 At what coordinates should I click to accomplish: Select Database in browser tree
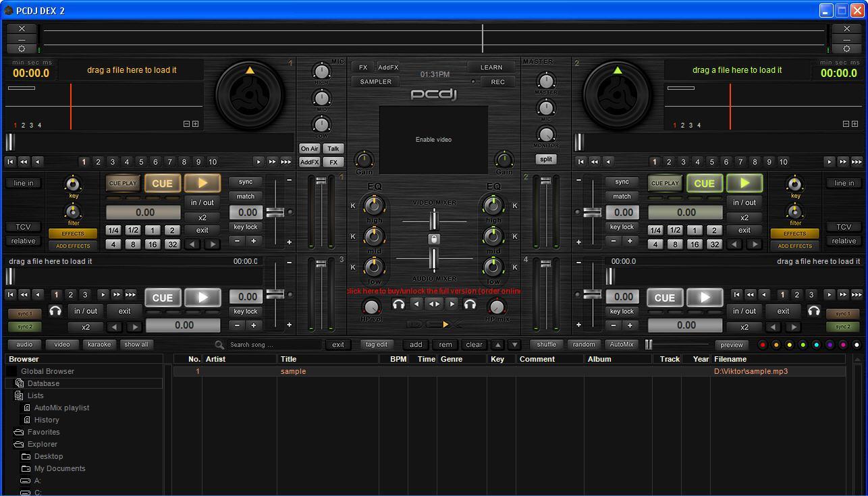coord(43,383)
